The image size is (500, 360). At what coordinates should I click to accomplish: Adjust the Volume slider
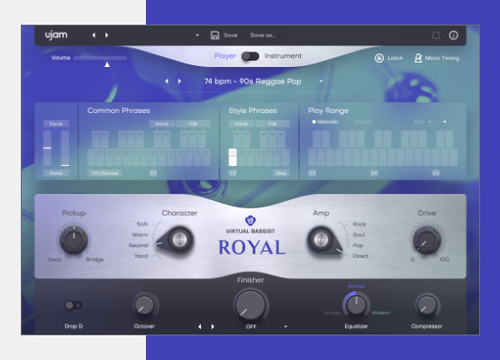100,58
